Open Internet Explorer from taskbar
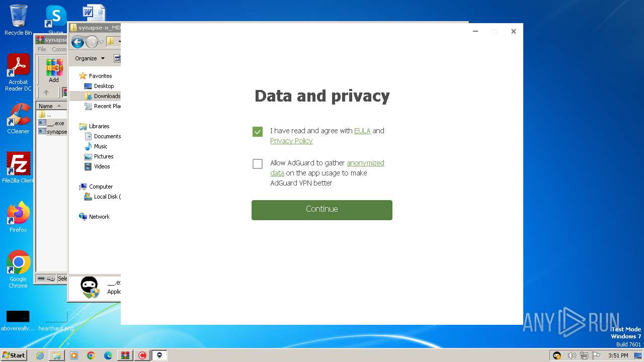This screenshot has height=362, width=644. [40, 355]
